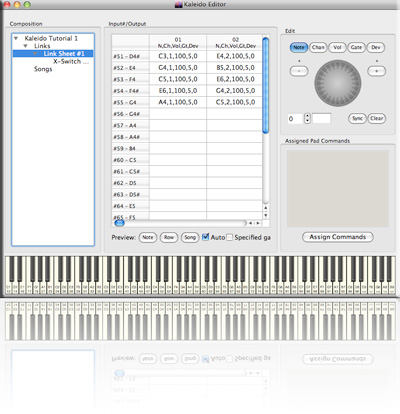
Task: Select the Songs tree item
Action: tap(43, 69)
